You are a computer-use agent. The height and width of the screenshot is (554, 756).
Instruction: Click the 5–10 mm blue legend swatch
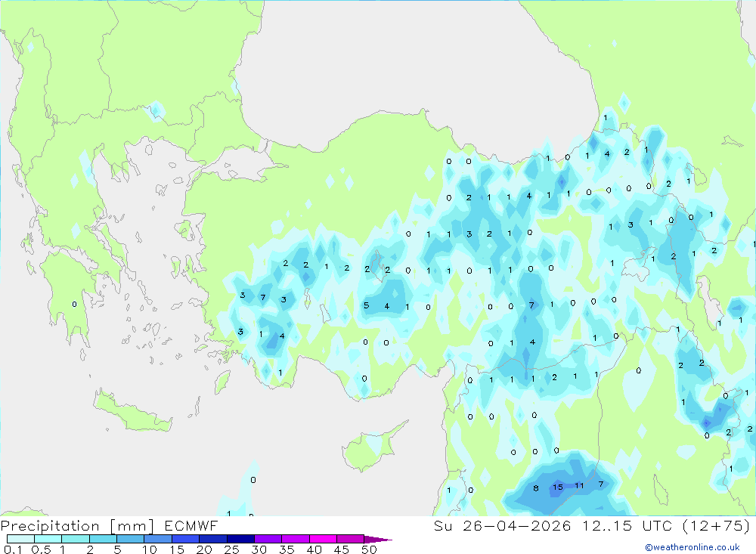click(131, 539)
